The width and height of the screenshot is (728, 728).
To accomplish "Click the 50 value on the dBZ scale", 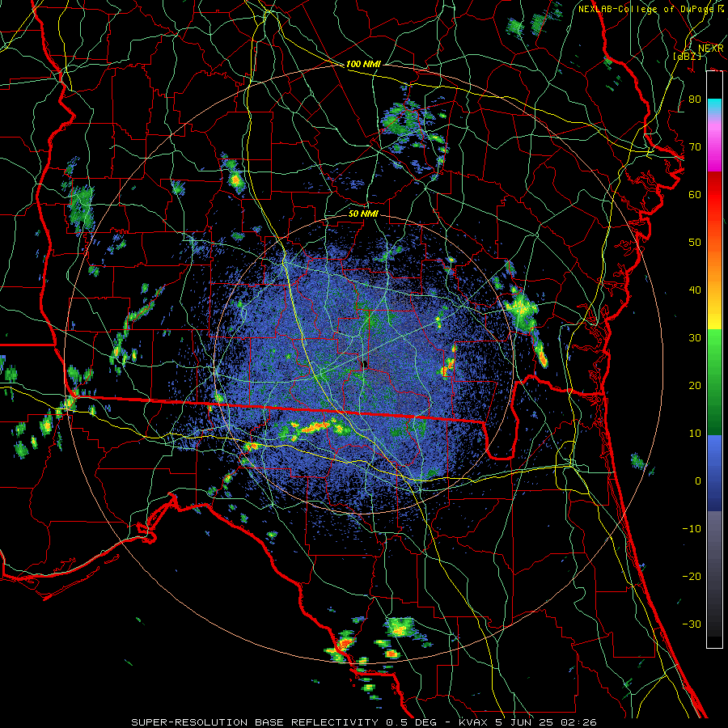I will tap(695, 243).
